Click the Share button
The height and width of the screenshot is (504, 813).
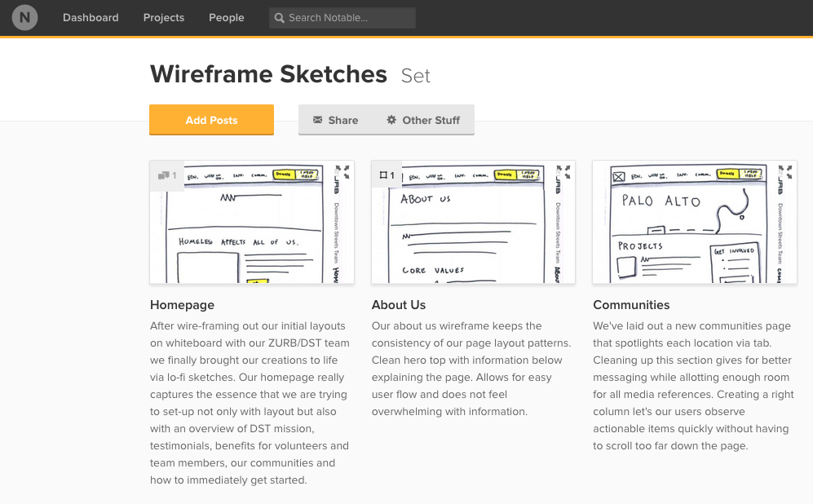click(334, 120)
